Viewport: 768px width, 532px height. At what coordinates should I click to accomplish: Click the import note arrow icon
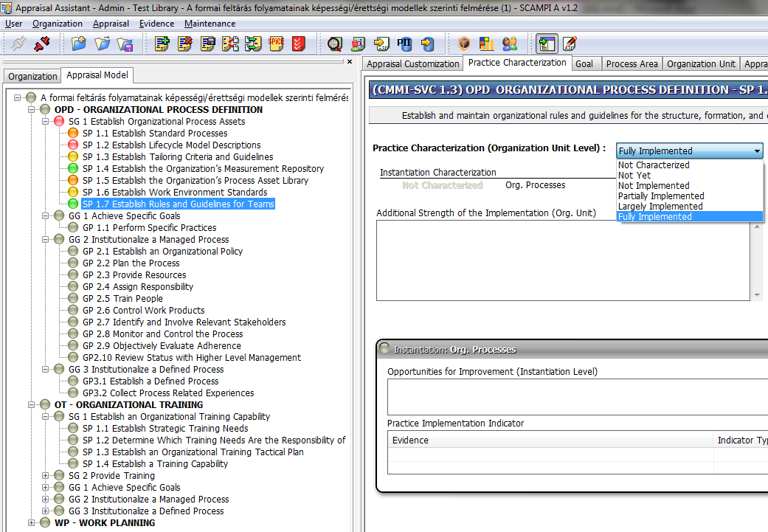point(381,44)
